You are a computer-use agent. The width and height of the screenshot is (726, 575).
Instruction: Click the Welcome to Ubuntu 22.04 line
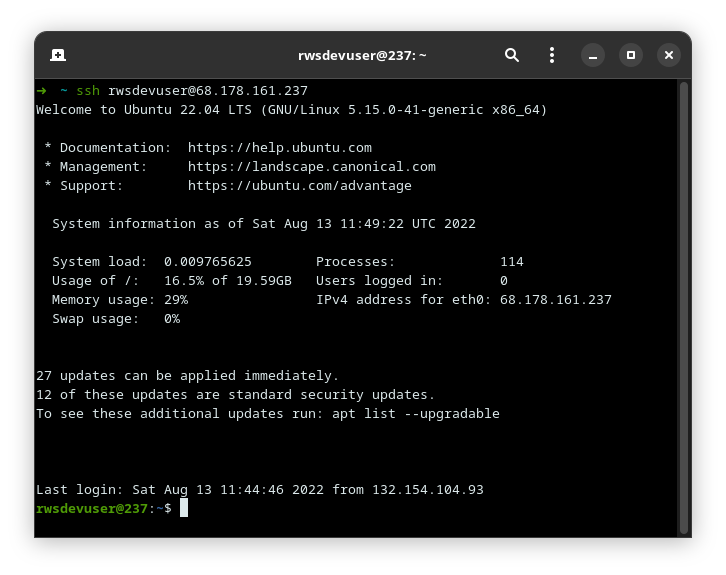pos(292,110)
